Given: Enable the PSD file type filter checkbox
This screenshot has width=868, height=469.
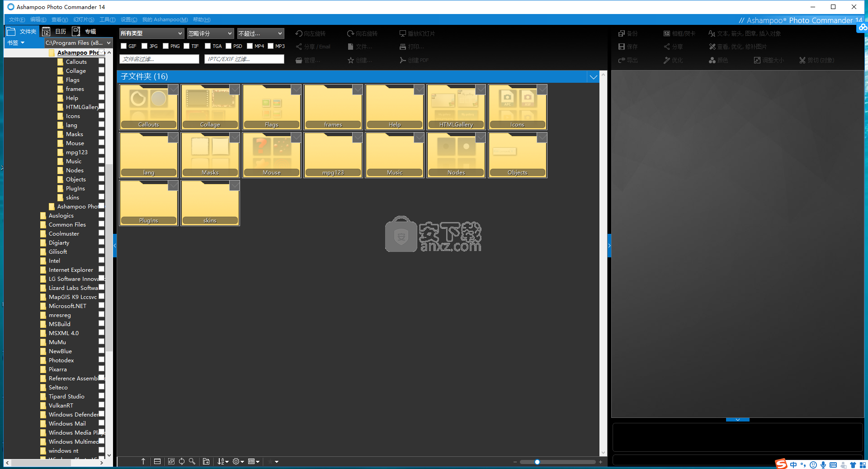Looking at the screenshot, I should pos(228,46).
